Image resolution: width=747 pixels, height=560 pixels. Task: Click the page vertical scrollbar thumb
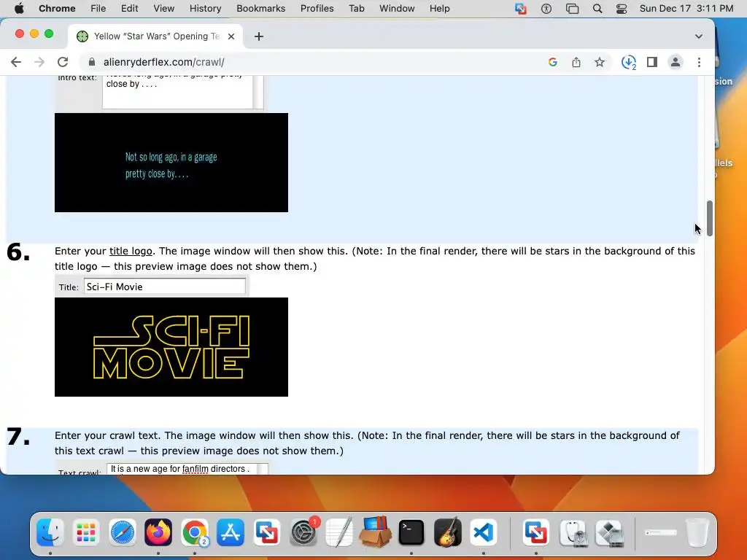[x=709, y=218]
